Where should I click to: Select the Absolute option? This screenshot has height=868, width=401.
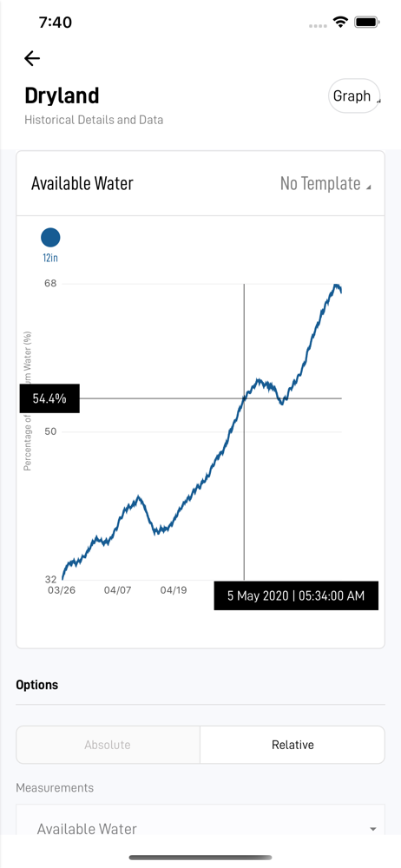108,745
